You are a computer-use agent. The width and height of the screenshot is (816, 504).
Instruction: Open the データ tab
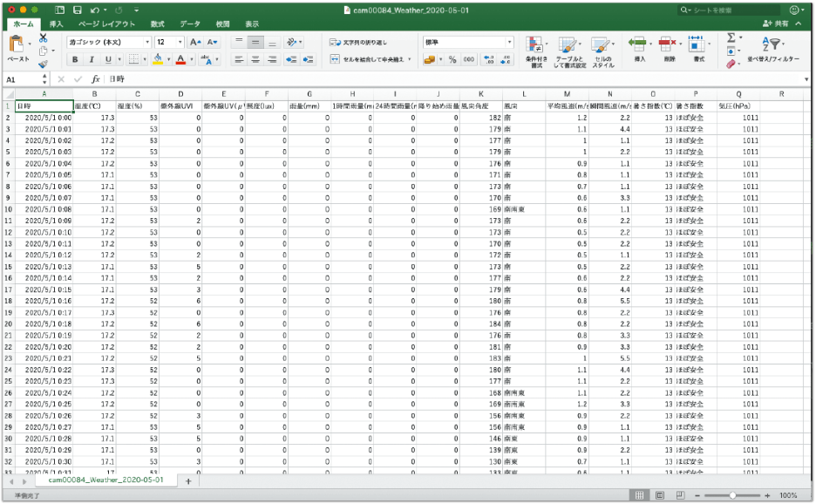[190, 24]
